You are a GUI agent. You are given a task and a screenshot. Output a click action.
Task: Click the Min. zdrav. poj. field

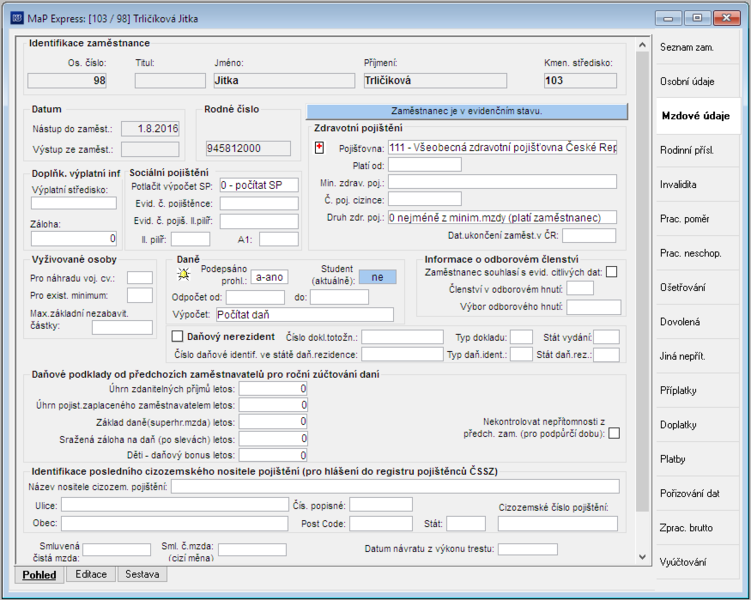pyautogui.click(x=502, y=182)
